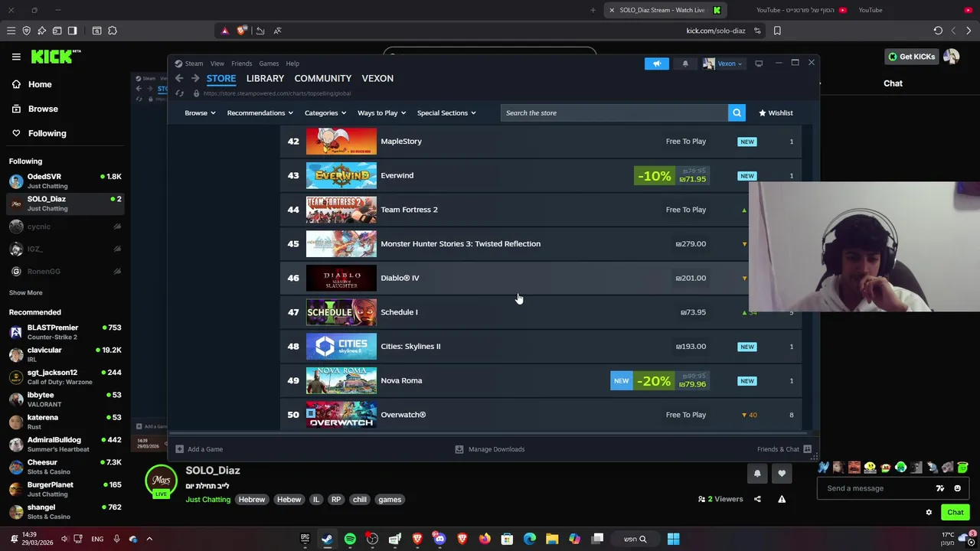The image size is (980, 551).
Task: Open Team Fortress 2 listing
Action: click(x=541, y=210)
